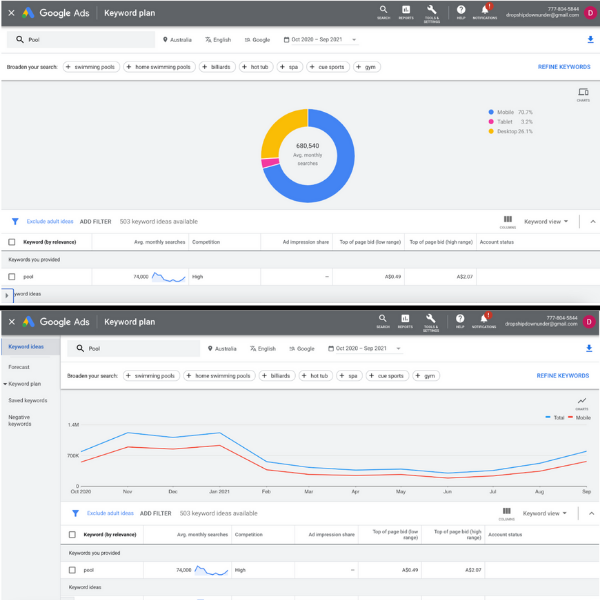Tick select-all checkbox in lower table header
Screen dimensions: 600x600
[x=72, y=534]
